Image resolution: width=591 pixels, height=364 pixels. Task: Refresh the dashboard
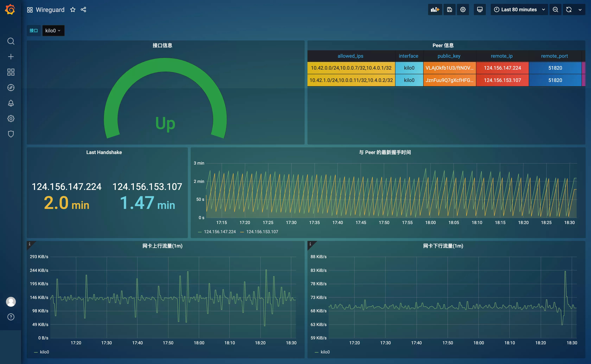pos(569,10)
